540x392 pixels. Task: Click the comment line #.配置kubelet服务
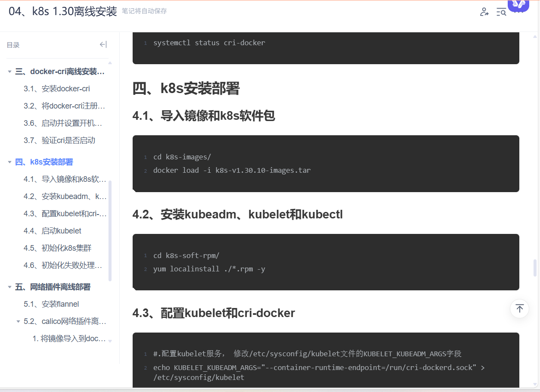[x=307, y=354]
